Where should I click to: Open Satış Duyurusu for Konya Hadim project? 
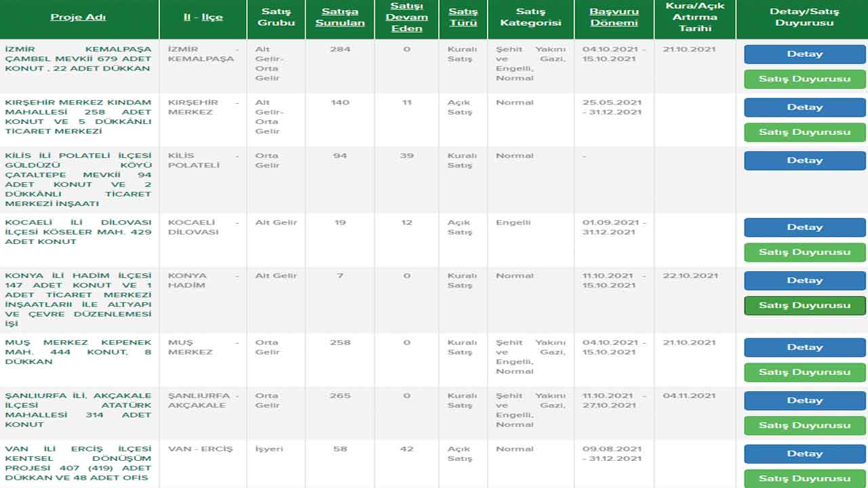pyautogui.click(x=805, y=305)
